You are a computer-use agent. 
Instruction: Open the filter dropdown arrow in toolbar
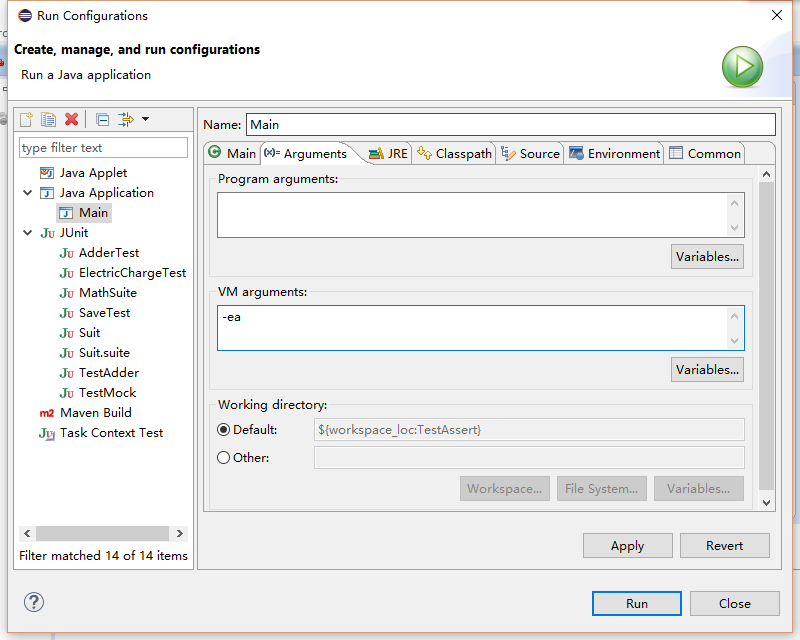pos(145,119)
